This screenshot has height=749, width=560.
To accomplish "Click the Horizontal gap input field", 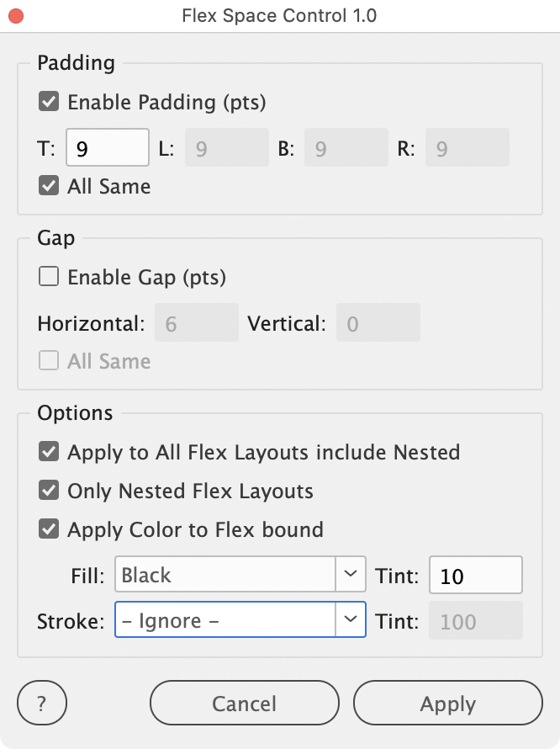I will tap(197, 323).
